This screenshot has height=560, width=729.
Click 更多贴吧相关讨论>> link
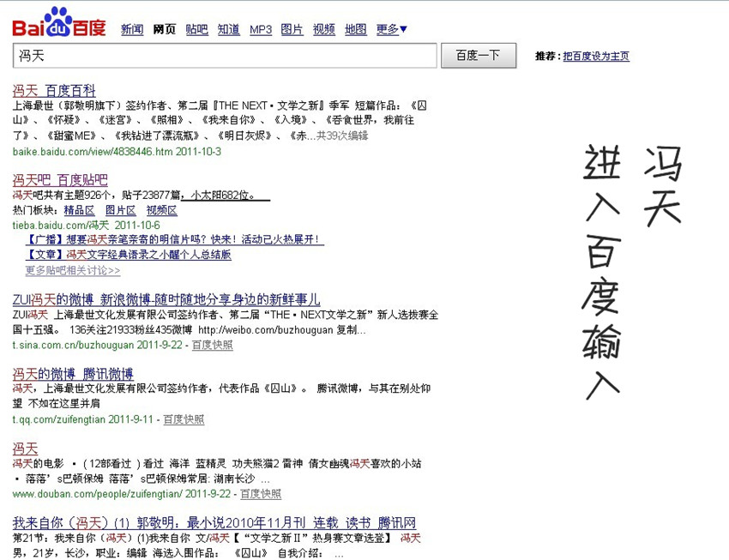(x=73, y=270)
